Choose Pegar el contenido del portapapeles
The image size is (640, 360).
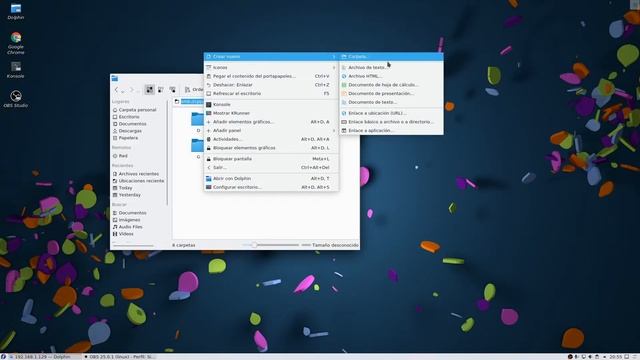(271, 76)
